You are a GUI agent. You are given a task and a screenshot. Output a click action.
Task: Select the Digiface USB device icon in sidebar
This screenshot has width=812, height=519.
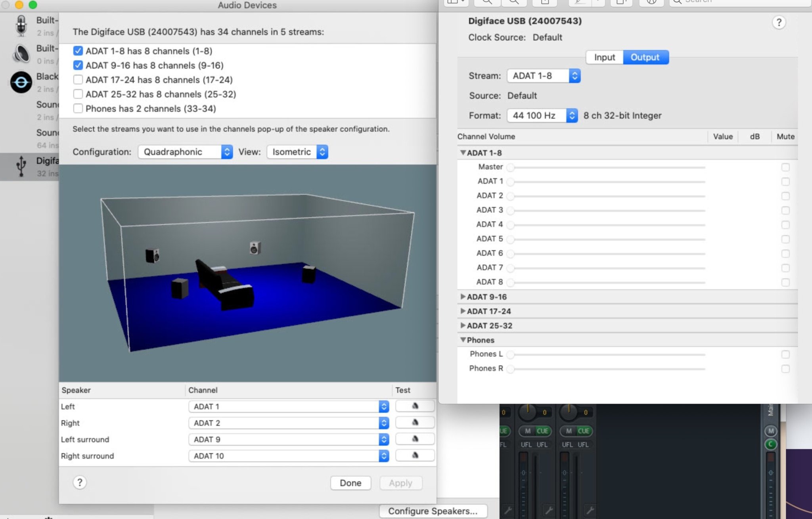click(x=21, y=166)
